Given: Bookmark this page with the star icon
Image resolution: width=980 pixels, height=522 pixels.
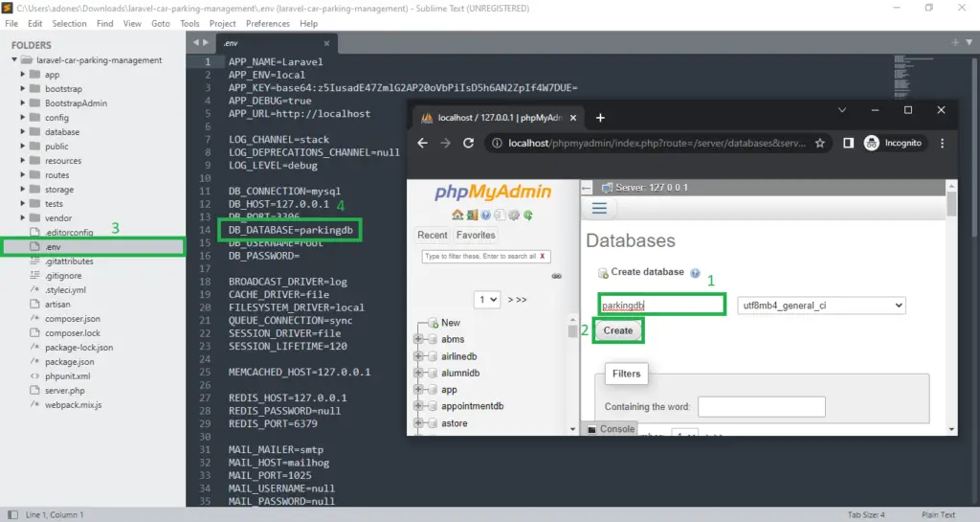Looking at the screenshot, I should tap(820, 143).
